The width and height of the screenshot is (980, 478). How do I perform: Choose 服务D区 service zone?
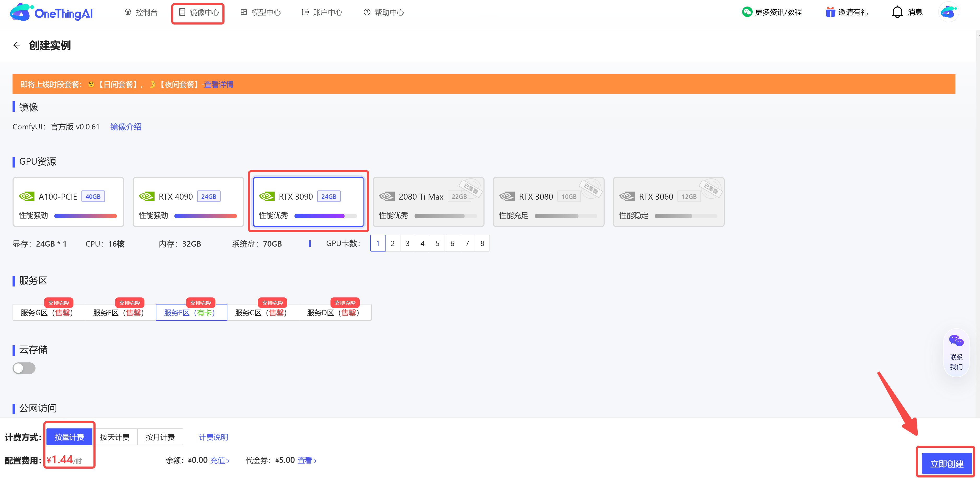335,313
